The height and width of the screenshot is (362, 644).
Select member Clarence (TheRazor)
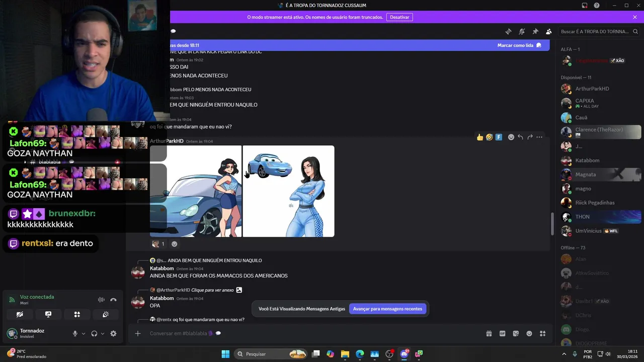tap(600, 132)
